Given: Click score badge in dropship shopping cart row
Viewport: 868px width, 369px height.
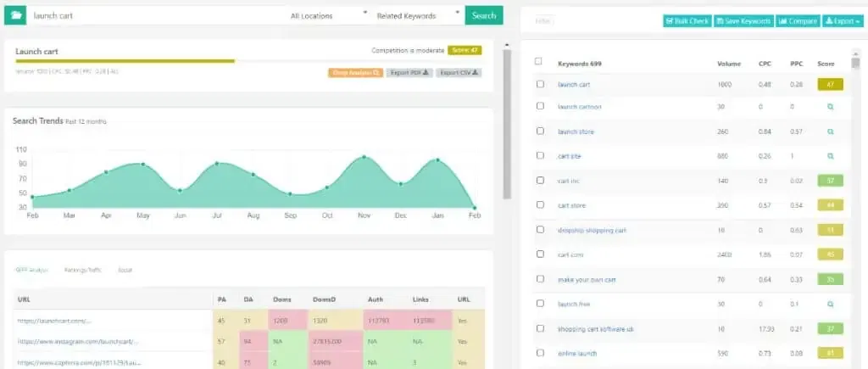Looking at the screenshot, I should click(830, 230).
